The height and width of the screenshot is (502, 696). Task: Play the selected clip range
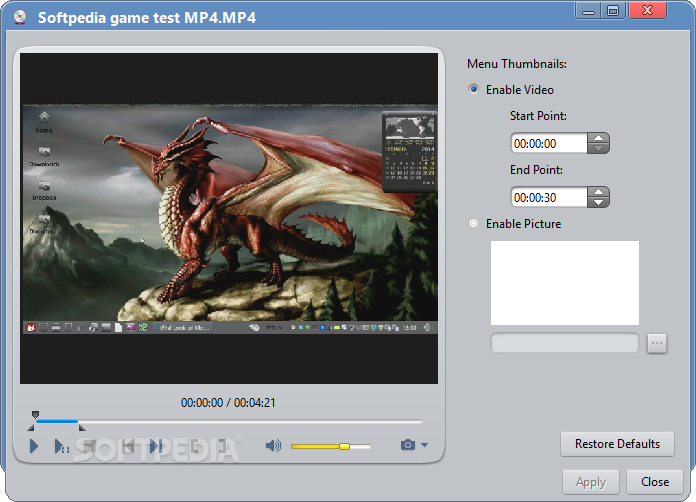pos(61,446)
